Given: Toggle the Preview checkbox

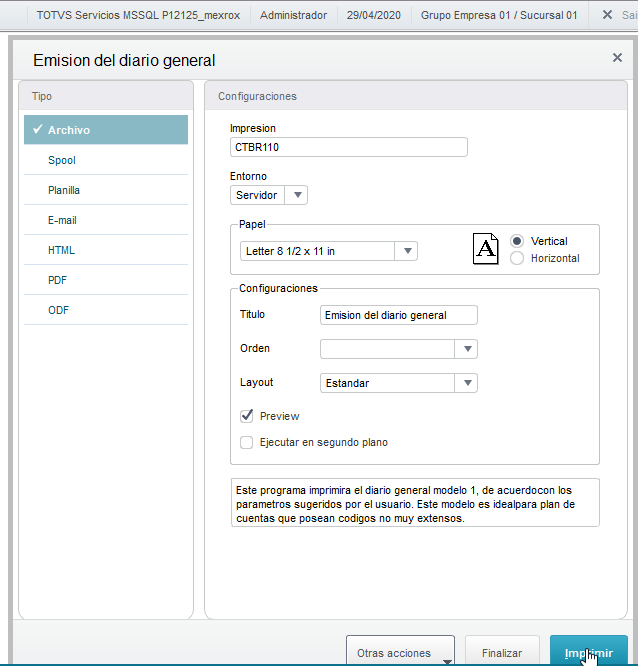Looking at the screenshot, I should [x=247, y=416].
